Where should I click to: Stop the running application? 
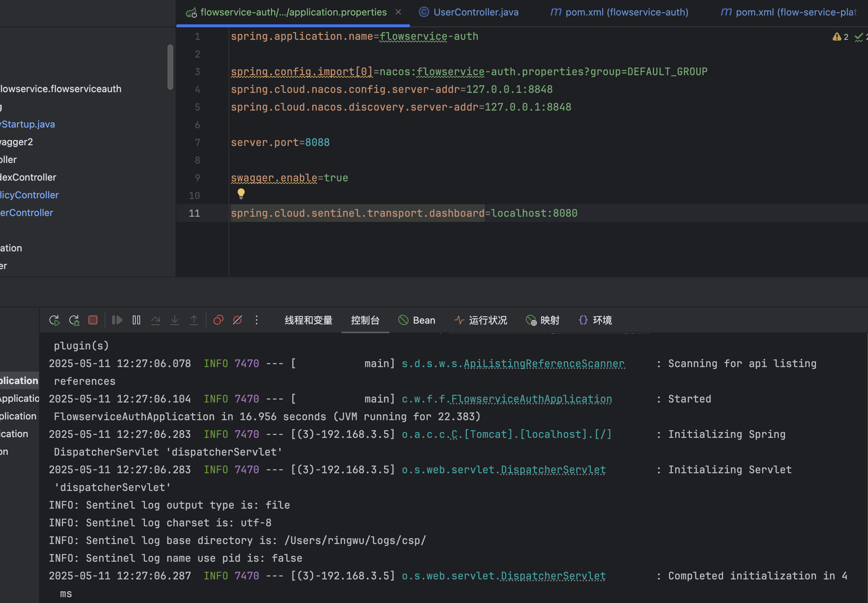[93, 320]
